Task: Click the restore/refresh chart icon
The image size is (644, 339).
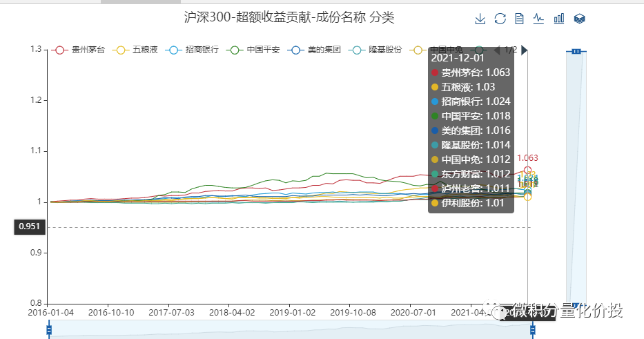Action: click(500, 19)
